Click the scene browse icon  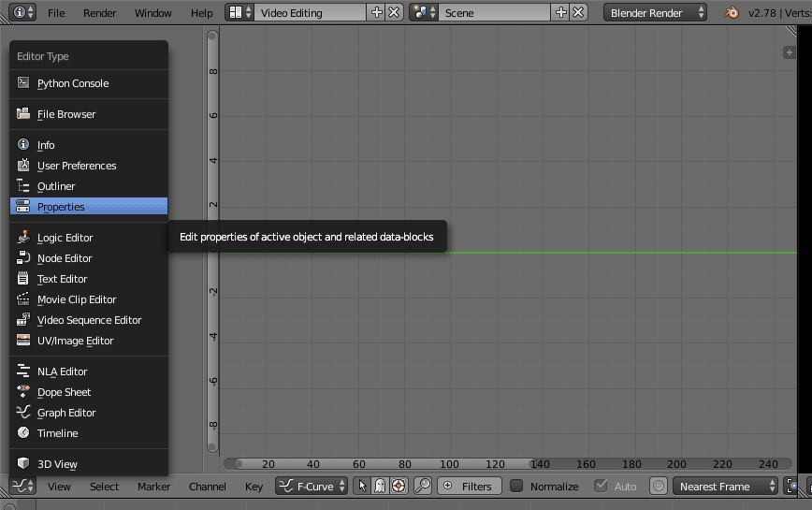(425, 13)
